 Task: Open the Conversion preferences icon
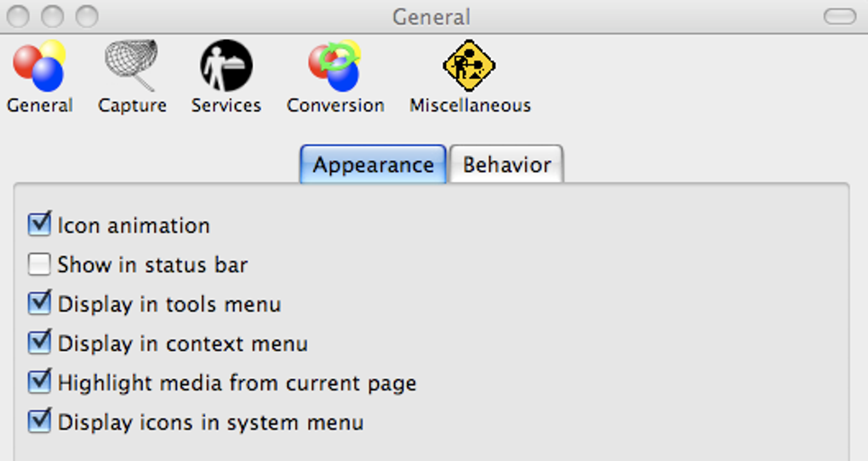tap(334, 66)
